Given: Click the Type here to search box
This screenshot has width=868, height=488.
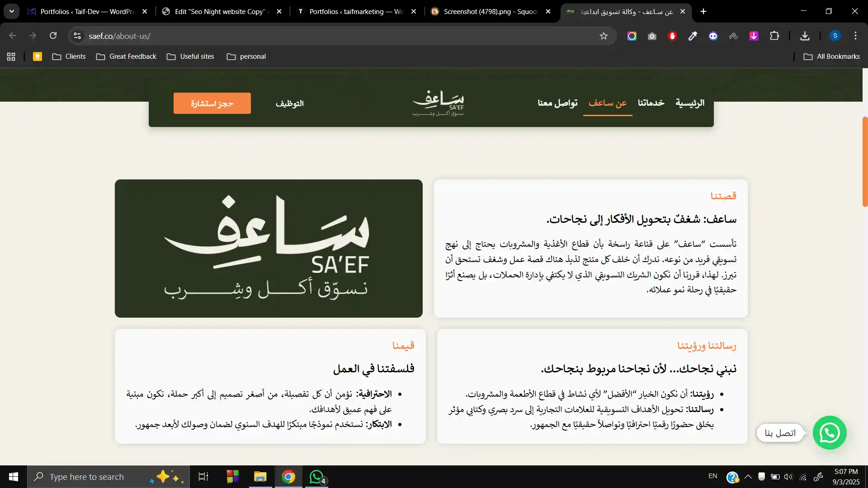Looking at the screenshot, I should pos(108,477).
